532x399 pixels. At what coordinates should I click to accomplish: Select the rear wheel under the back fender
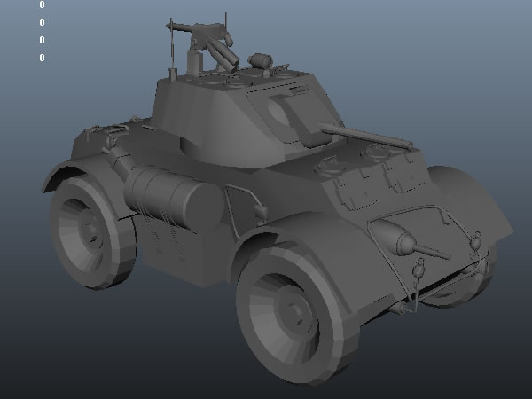pos(93,231)
